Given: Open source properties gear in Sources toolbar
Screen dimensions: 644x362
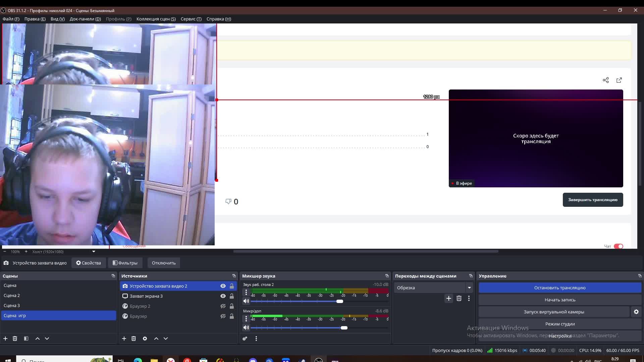Looking at the screenshot, I should tap(145, 339).
